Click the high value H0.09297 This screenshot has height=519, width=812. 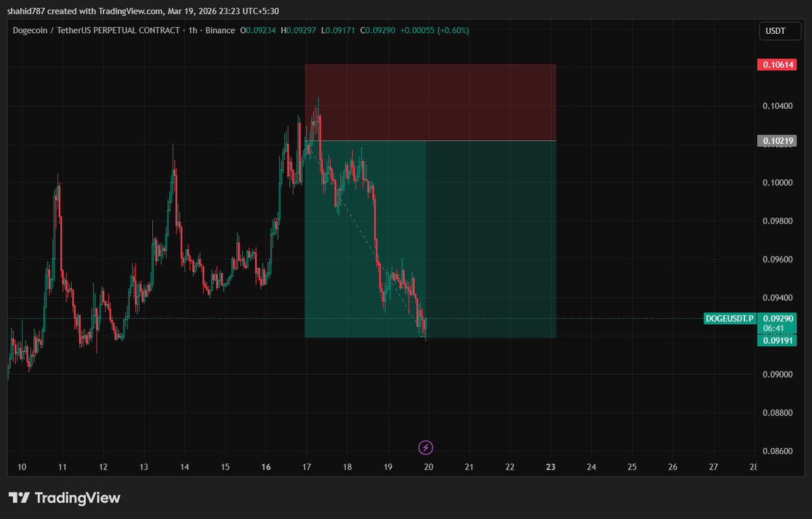click(x=300, y=30)
